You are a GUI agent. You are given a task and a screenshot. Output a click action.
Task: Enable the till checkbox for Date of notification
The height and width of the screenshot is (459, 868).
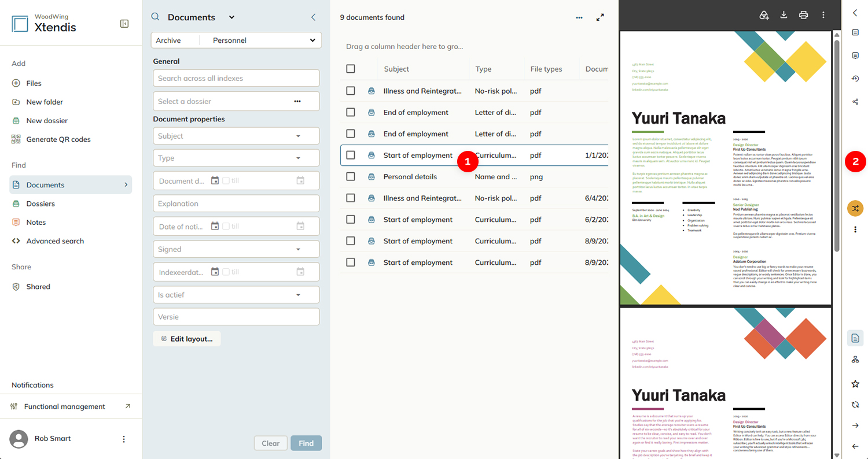226,226
